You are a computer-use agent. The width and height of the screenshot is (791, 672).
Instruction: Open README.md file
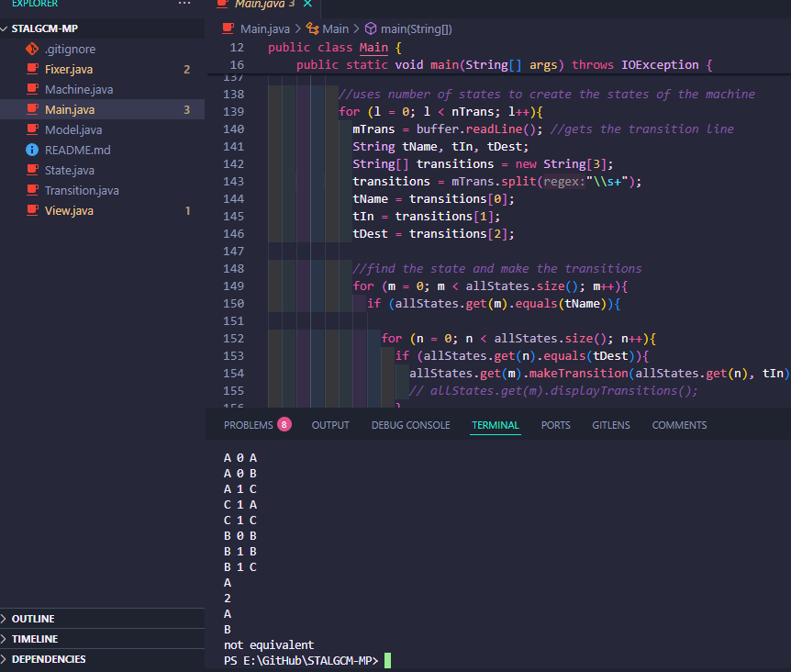[x=78, y=150]
